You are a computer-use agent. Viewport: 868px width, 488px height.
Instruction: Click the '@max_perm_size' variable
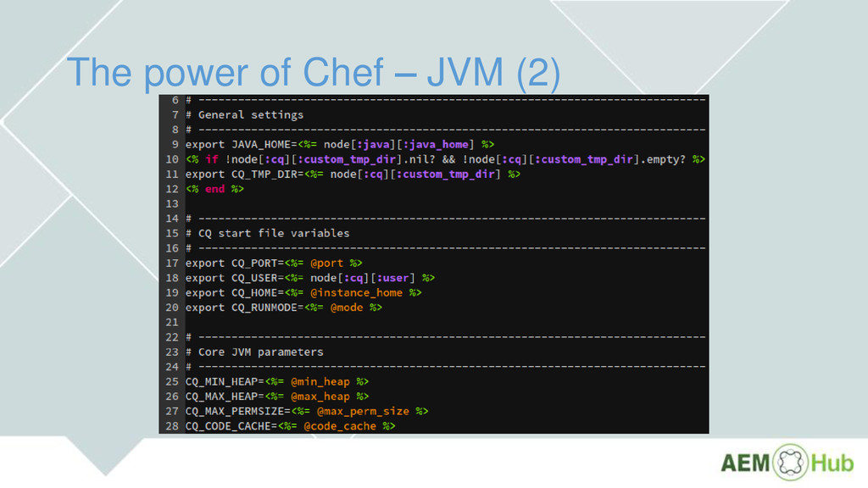click(363, 412)
